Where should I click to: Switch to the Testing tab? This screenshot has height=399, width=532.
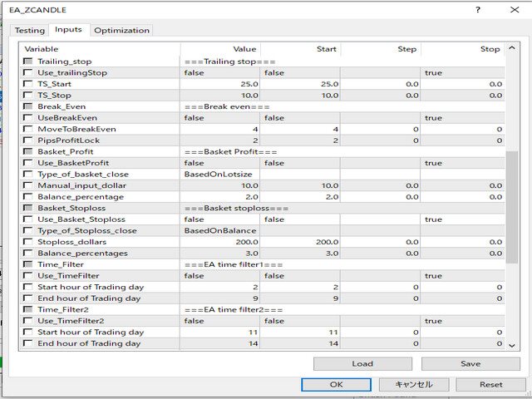(30, 30)
